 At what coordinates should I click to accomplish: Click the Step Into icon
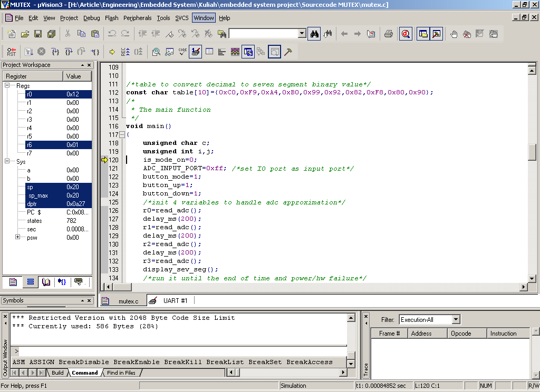[55, 52]
